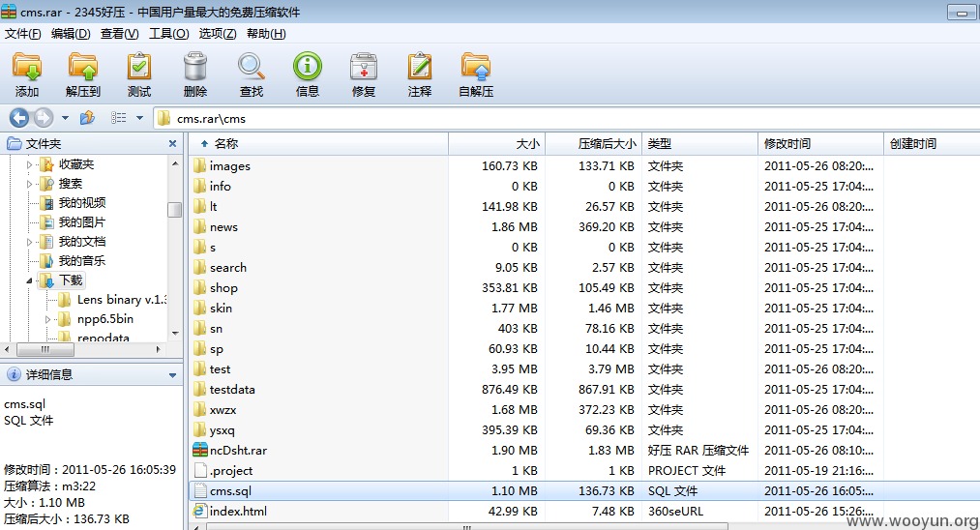Select the test folder row
The image size is (980, 530).
tap(584, 368)
